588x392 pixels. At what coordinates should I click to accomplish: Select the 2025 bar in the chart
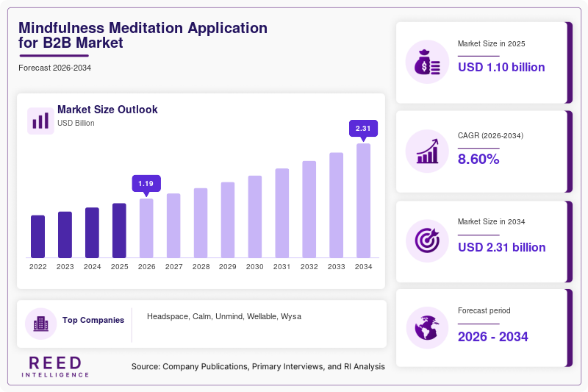(x=119, y=230)
